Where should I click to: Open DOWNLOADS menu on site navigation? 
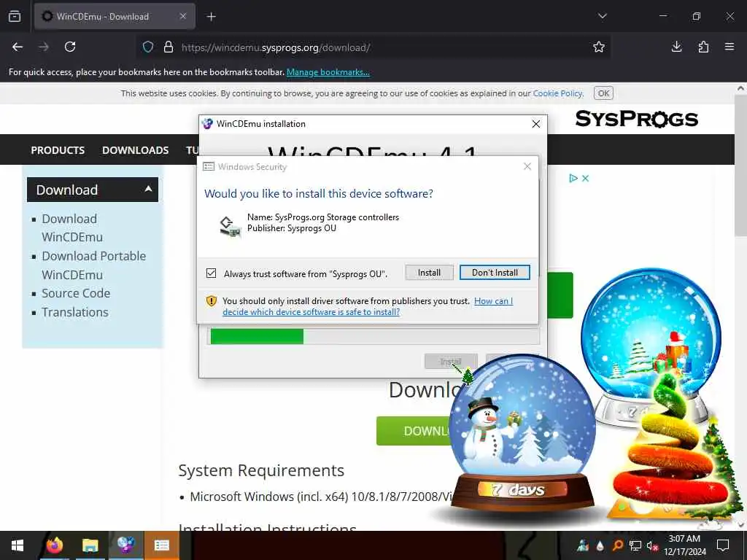[x=135, y=150]
